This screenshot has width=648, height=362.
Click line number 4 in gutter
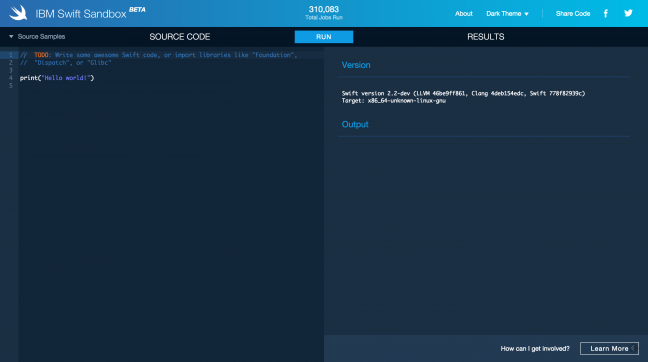point(11,78)
